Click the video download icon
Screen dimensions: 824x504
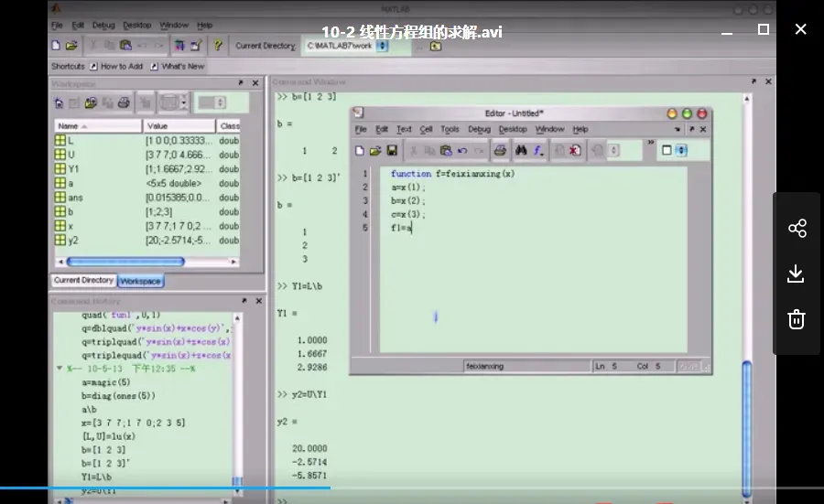[797, 273]
